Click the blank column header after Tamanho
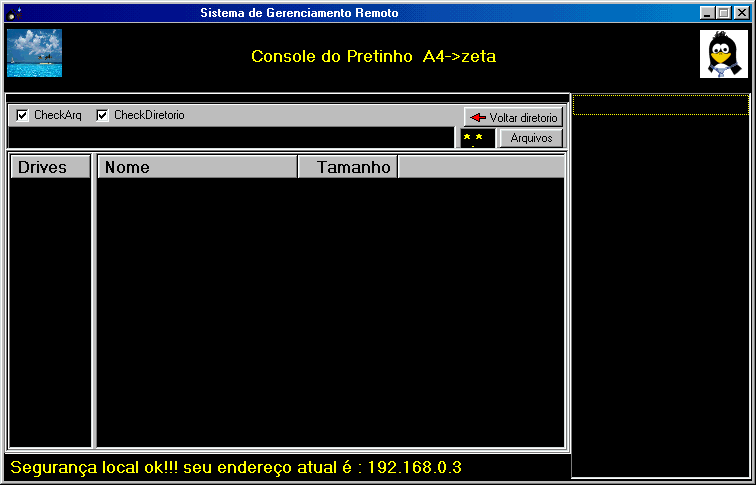This screenshot has height=485, width=756. point(481,167)
